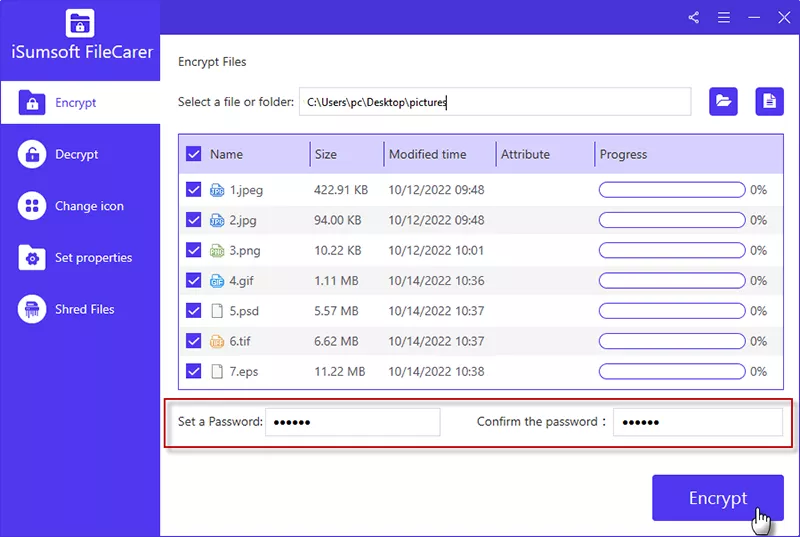800x537 pixels.
Task: Click the browse folder icon button
Action: point(723,101)
